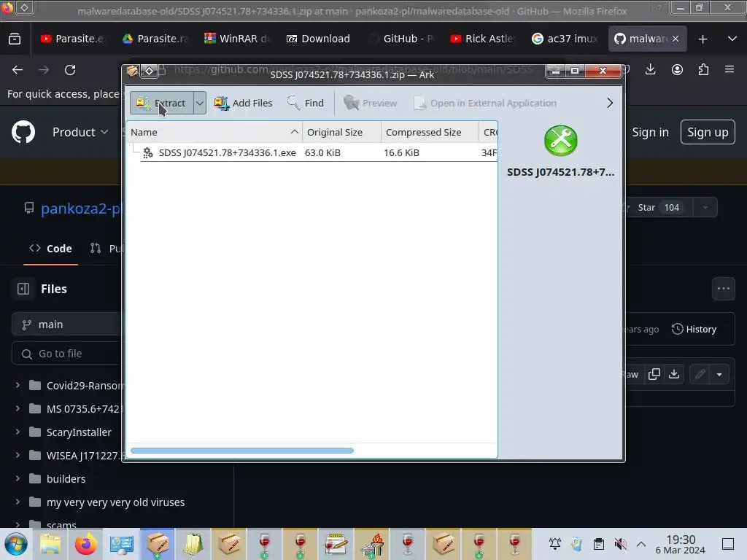The width and height of the screenshot is (747, 560).
Task: Click the 63.0 KiB original size cell
Action: click(322, 153)
